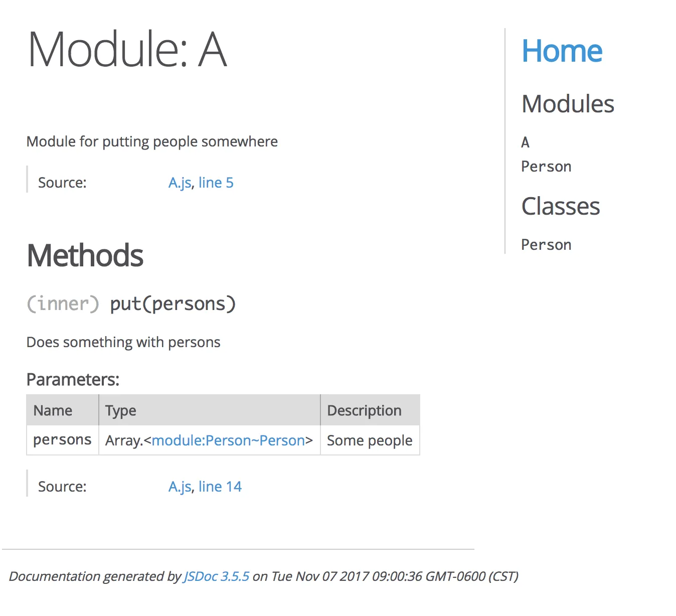
Task: Visit the JSDoc 3.5.5 footer link
Action: coord(217,576)
